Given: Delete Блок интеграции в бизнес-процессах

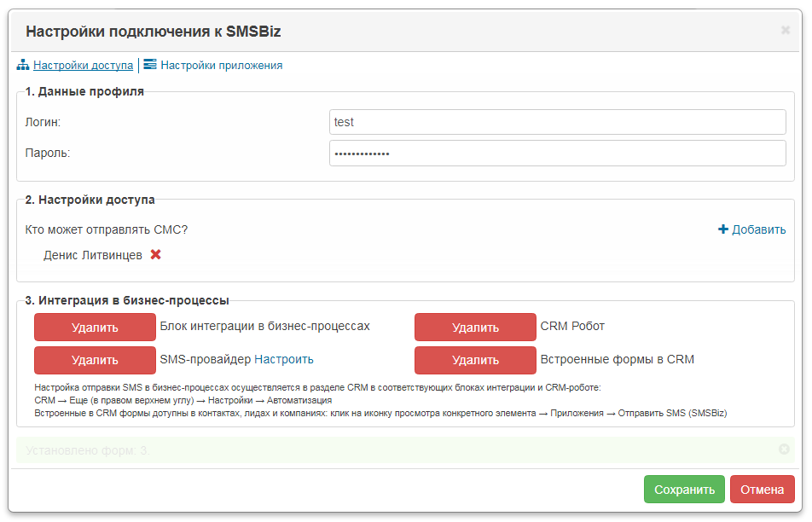Looking at the screenshot, I should (x=95, y=328).
